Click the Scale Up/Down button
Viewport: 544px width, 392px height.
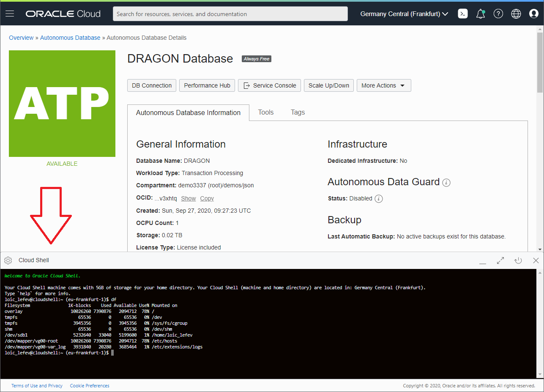pyautogui.click(x=329, y=85)
